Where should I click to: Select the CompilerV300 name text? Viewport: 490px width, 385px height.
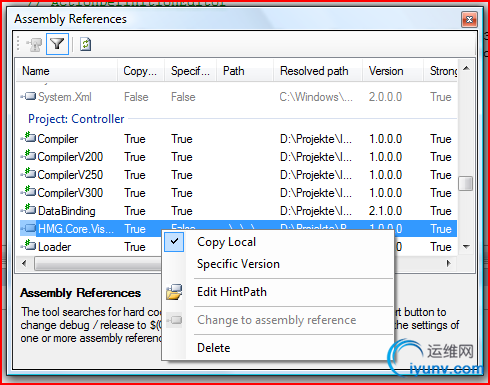click(70, 193)
